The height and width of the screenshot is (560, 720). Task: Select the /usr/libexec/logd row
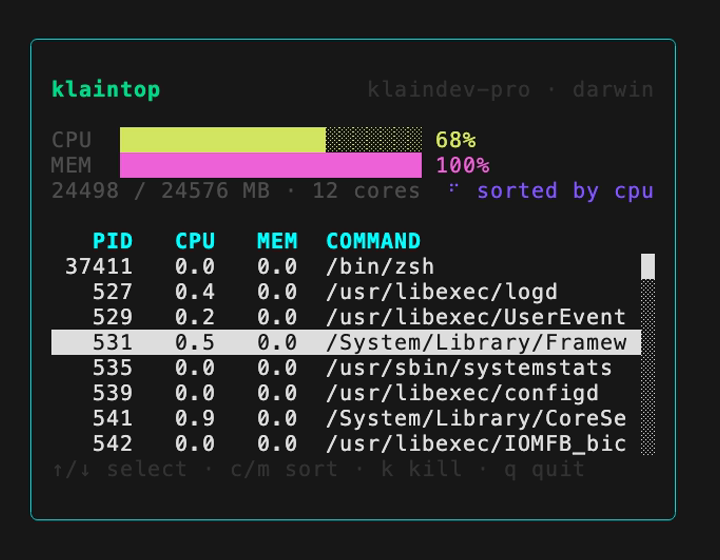coord(346,291)
